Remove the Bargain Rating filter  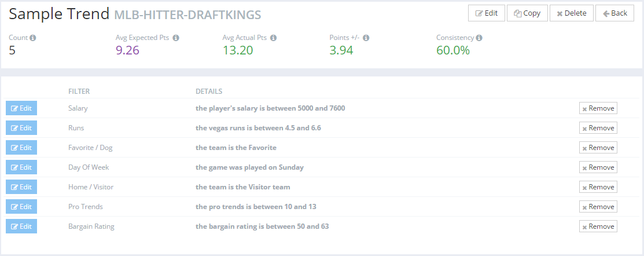click(598, 226)
